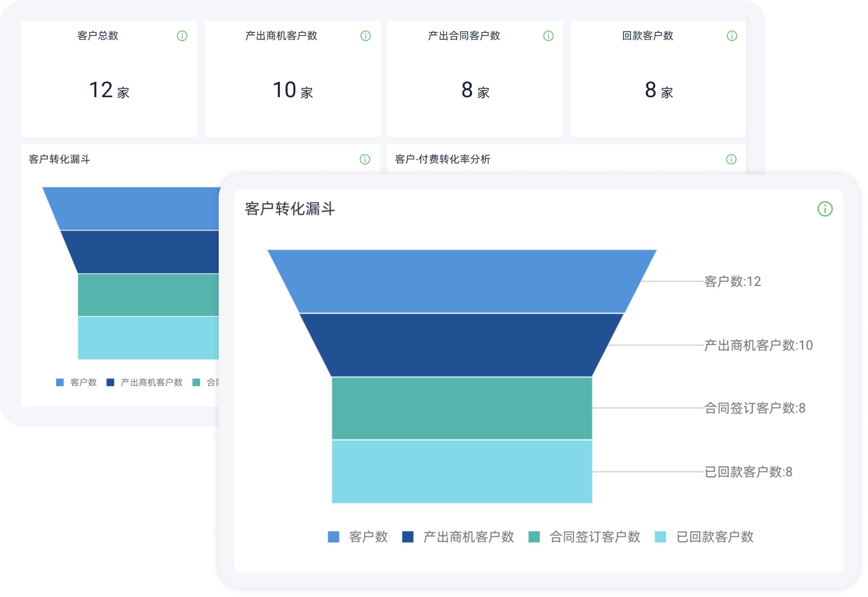Toggle 合同签订客户数 legend item
Viewport: 868px width, 597px height.
(x=594, y=537)
